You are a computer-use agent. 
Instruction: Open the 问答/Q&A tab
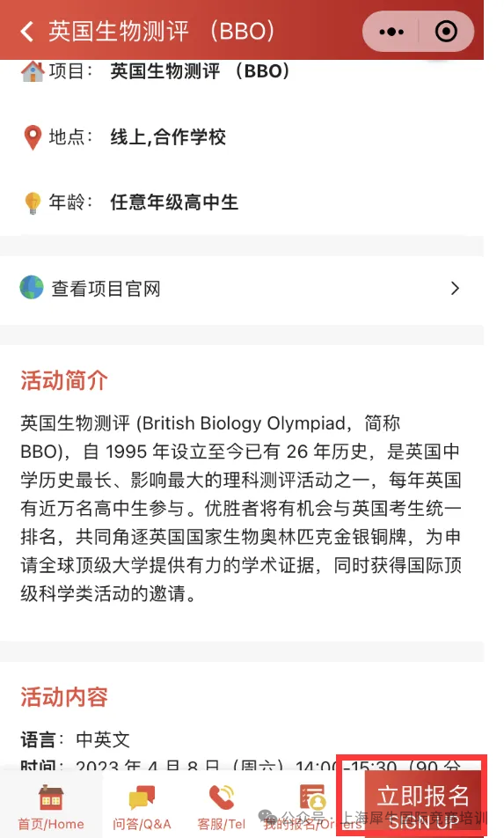click(142, 806)
